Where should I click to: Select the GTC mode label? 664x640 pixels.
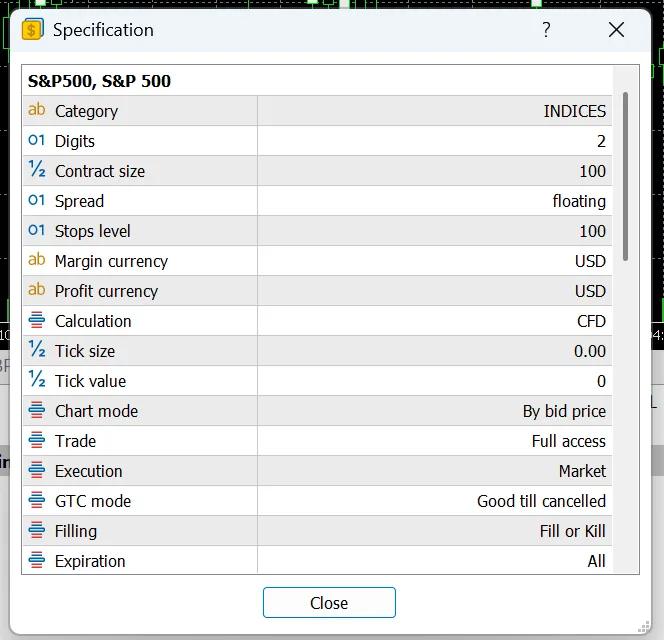click(93, 501)
